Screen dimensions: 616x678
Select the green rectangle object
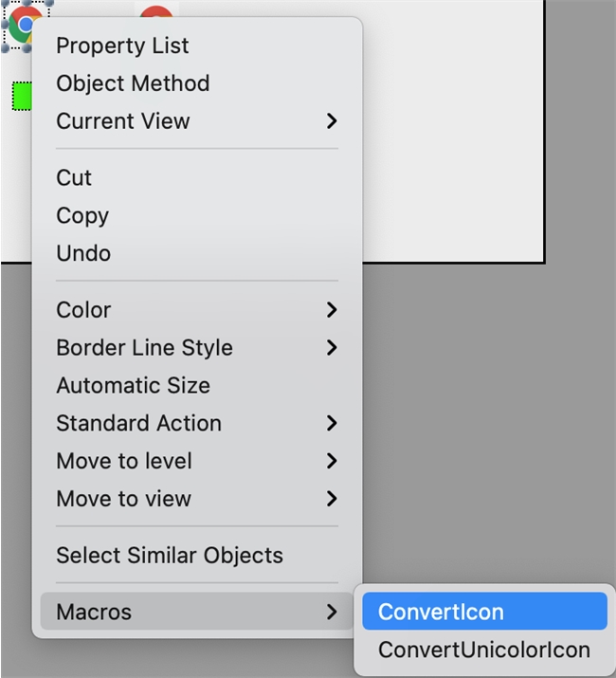pos(21,95)
